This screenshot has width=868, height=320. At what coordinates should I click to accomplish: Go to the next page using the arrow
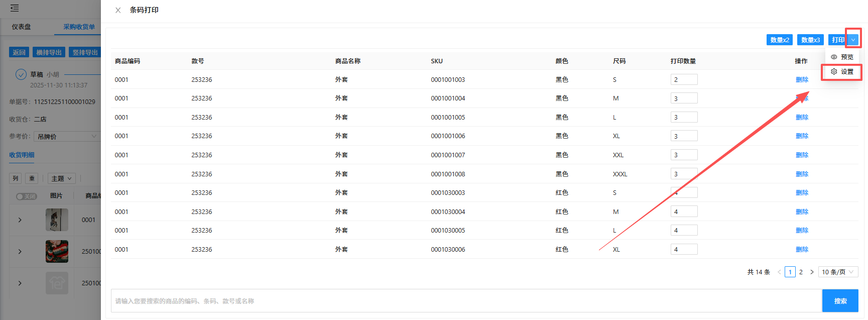point(812,272)
